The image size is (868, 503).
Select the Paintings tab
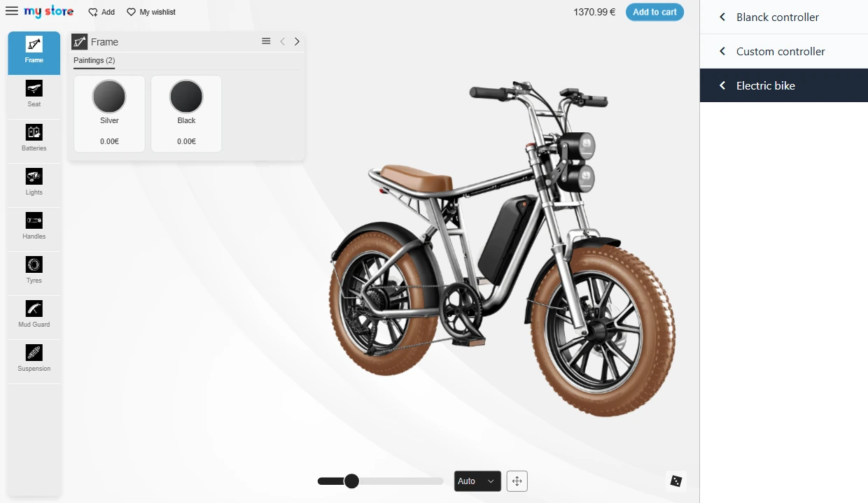(94, 61)
